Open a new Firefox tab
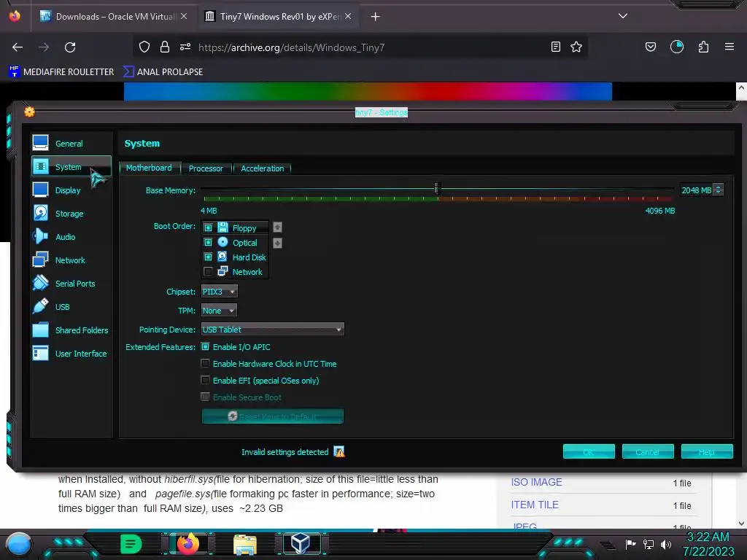747x560 pixels. point(376,17)
